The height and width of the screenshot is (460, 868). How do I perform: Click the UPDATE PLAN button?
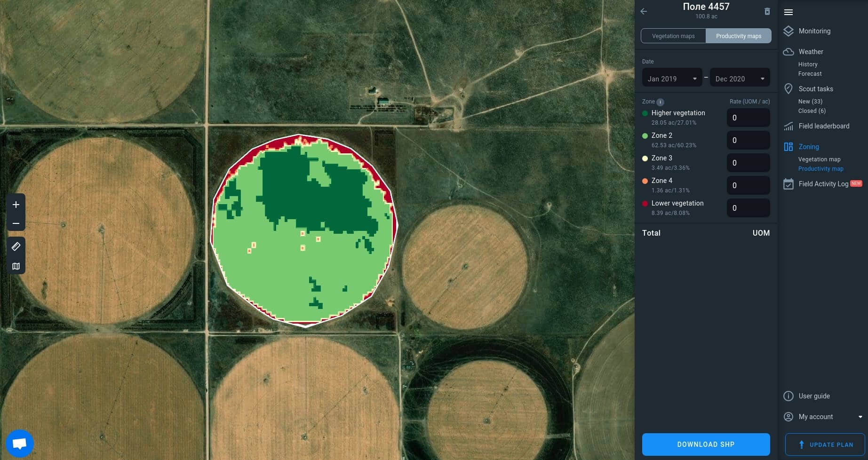pyautogui.click(x=825, y=444)
